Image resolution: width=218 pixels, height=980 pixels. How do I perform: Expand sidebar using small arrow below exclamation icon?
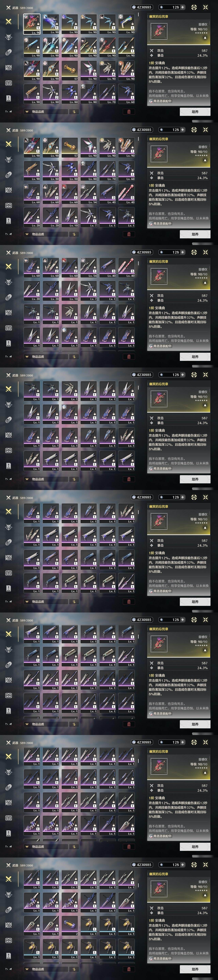(x=8, y=111)
